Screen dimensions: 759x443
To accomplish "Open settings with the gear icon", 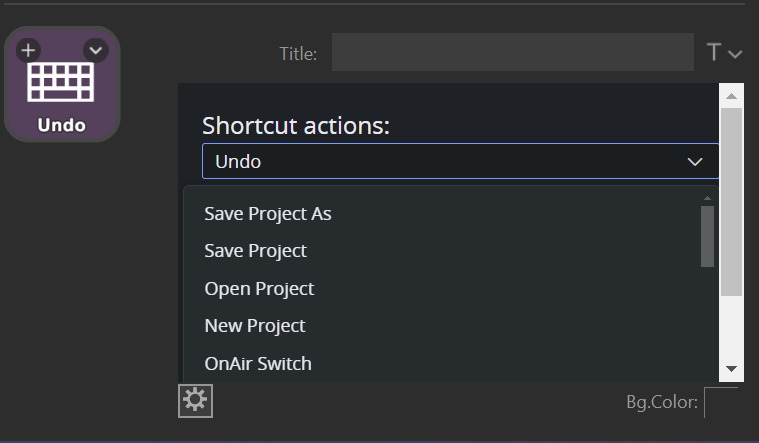I will [x=195, y=400].
